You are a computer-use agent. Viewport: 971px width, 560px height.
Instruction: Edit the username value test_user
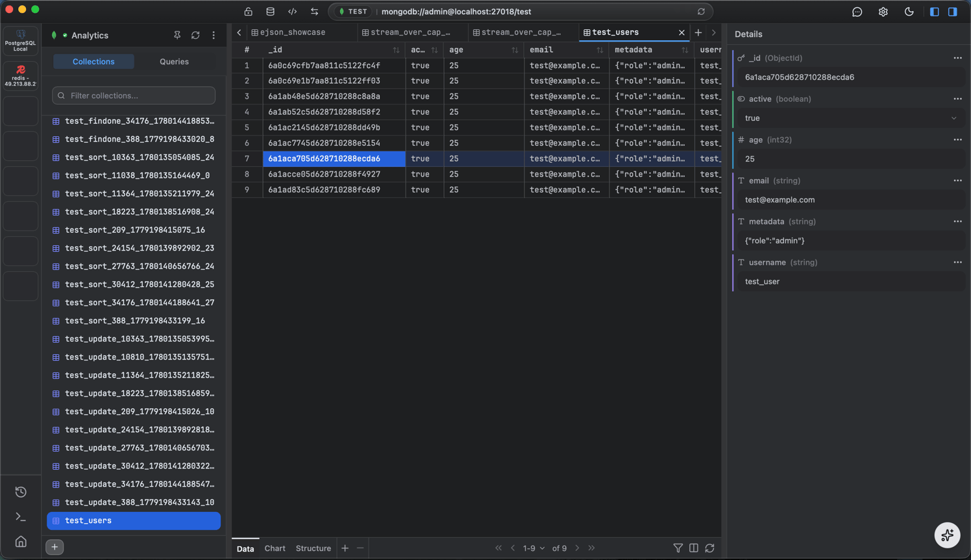tap(851, 282)
